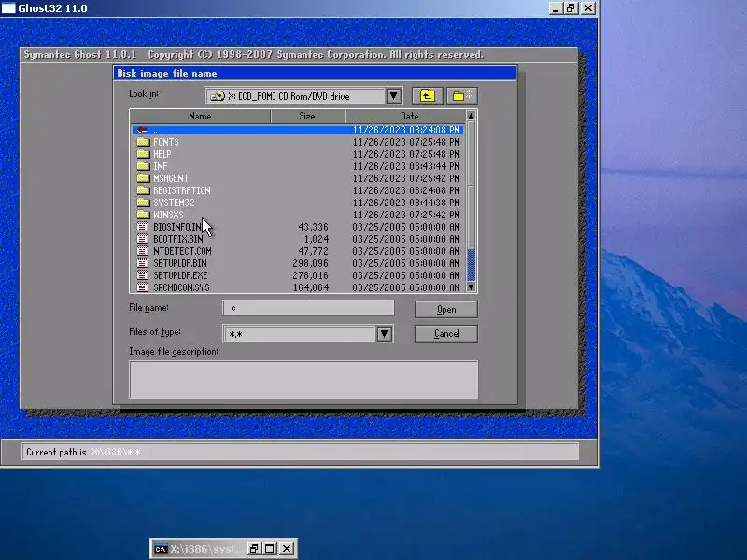Click the Open button
This screenshot has height=560, width=747.
446,310
